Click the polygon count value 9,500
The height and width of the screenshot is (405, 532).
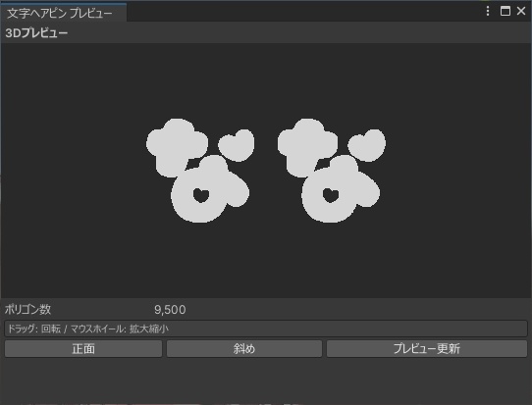(170, 310)
